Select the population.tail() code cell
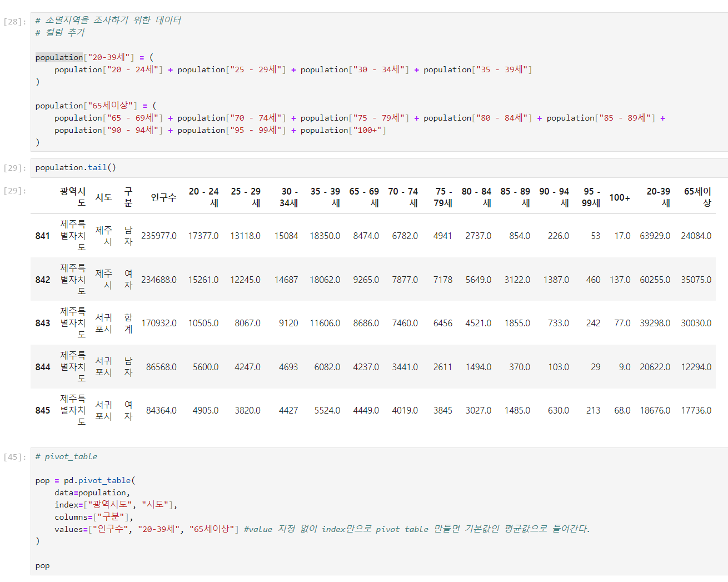 pyautogui.click(x=379, y=168)
